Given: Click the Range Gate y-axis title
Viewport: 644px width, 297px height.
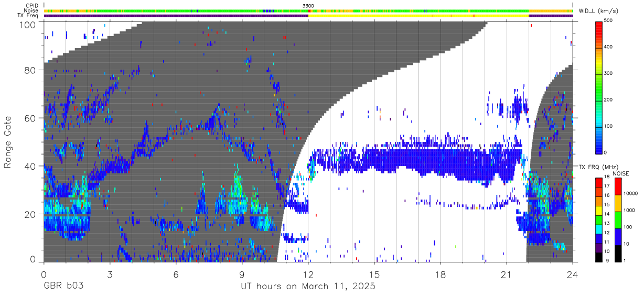Looking at the screenshot, I should 8,142.
